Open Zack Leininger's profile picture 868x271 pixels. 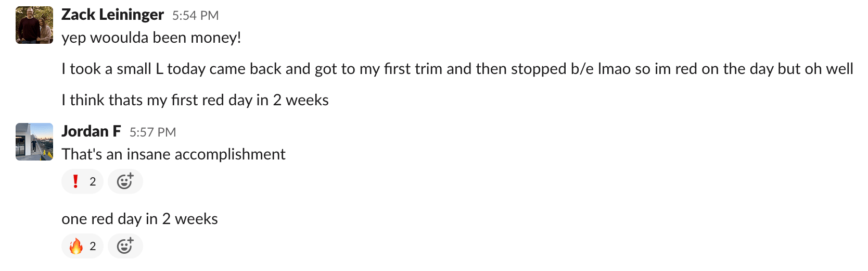coord(34,25)
